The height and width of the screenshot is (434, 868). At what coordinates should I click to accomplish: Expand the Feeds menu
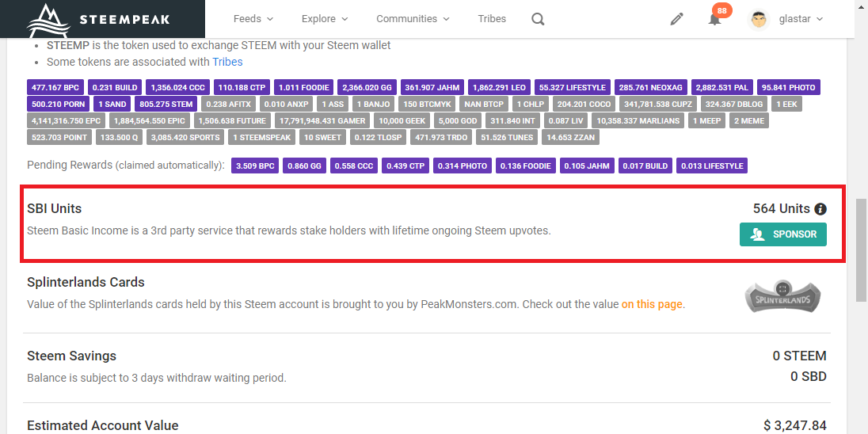tap(253, 19)
